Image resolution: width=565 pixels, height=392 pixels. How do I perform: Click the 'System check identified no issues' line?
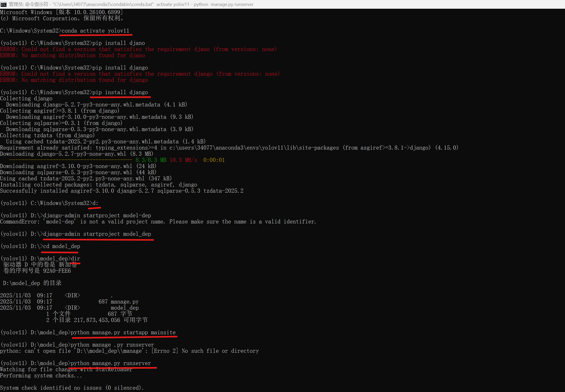pos(72,388)
